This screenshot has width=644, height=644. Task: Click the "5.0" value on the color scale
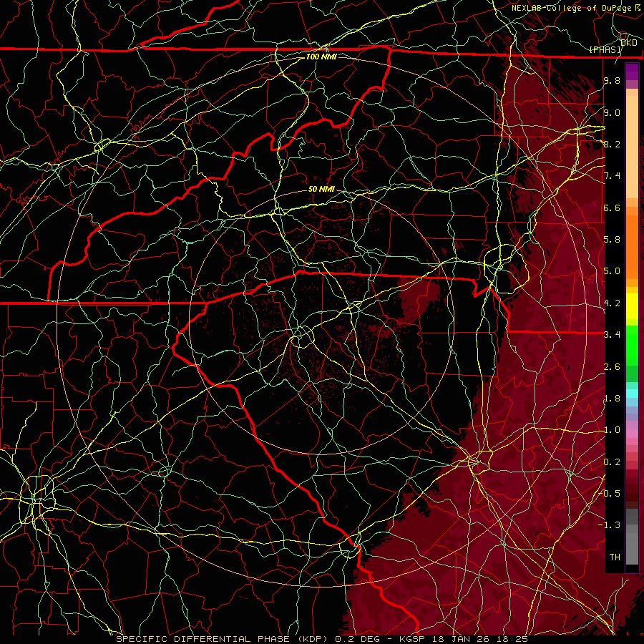click(x=612, y=271)
